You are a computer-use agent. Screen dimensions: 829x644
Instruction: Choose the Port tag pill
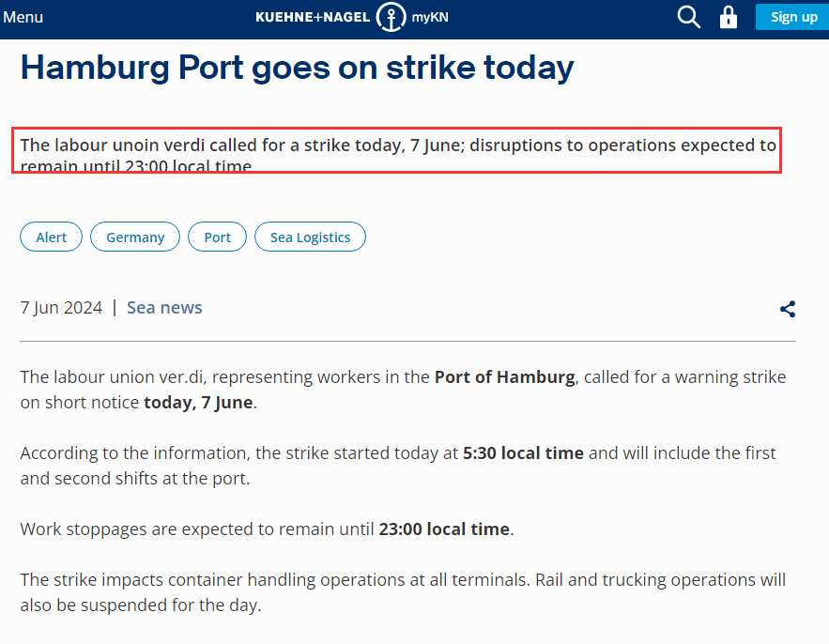217,237
